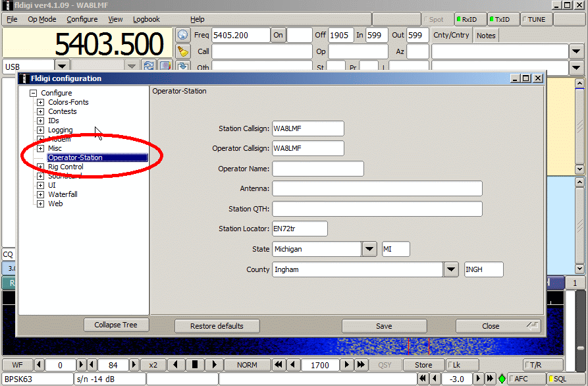The image size is (588, 386).
Task: Click the green diamond signal indicator
Action: 502,379
